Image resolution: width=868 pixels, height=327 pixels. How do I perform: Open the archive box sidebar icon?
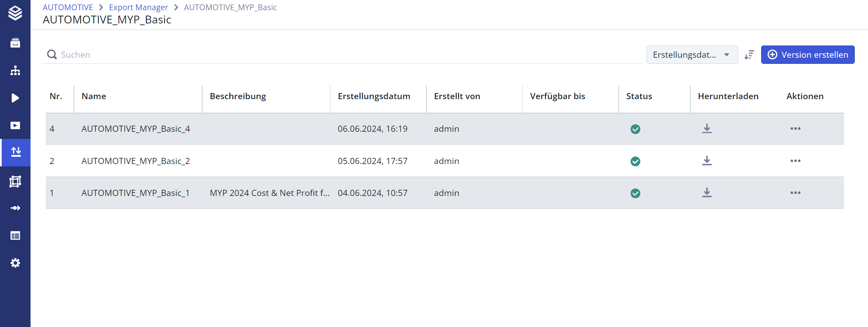15,43
